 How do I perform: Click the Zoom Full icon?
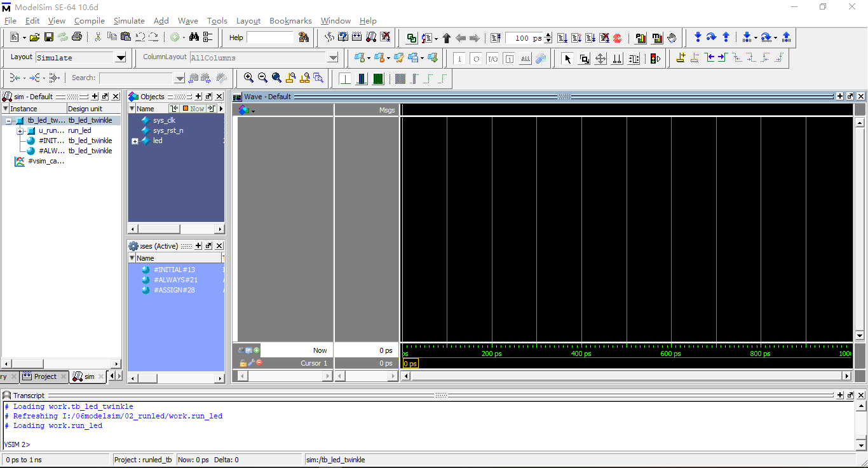[x=276, y=78]
